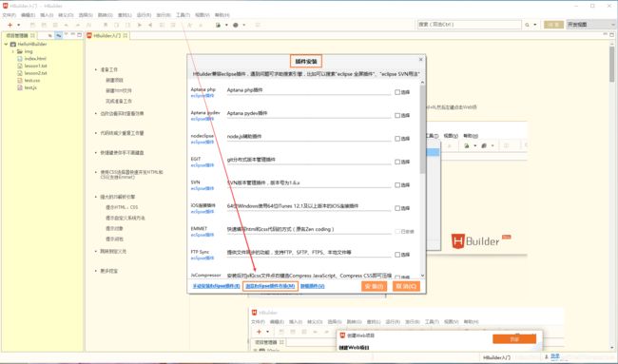The image size is (618, 364).
Task: Click the plugin list scroll-down arrow
Action: pyautogui.click(x=422, y=276)
